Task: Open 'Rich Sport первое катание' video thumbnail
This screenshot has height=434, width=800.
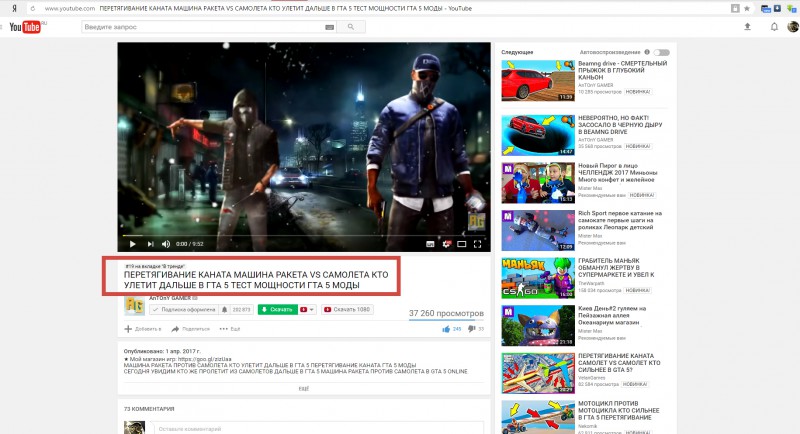Action: (538, 231)
